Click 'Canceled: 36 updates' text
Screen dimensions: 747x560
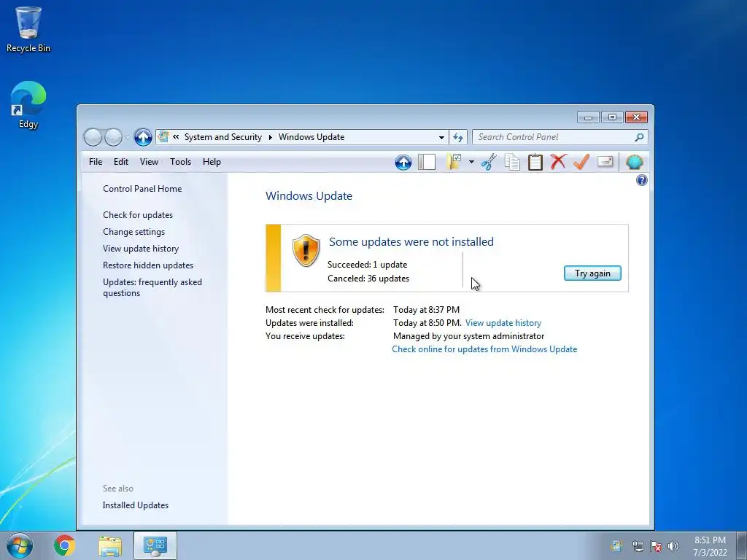(x=368, y=279)
